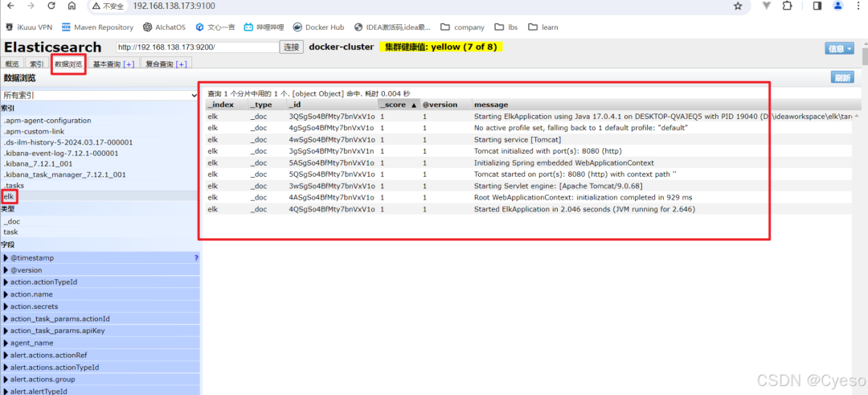This screenshot has height=395, width=868.
Task: Sort results by the _score column
Action: 399,105
